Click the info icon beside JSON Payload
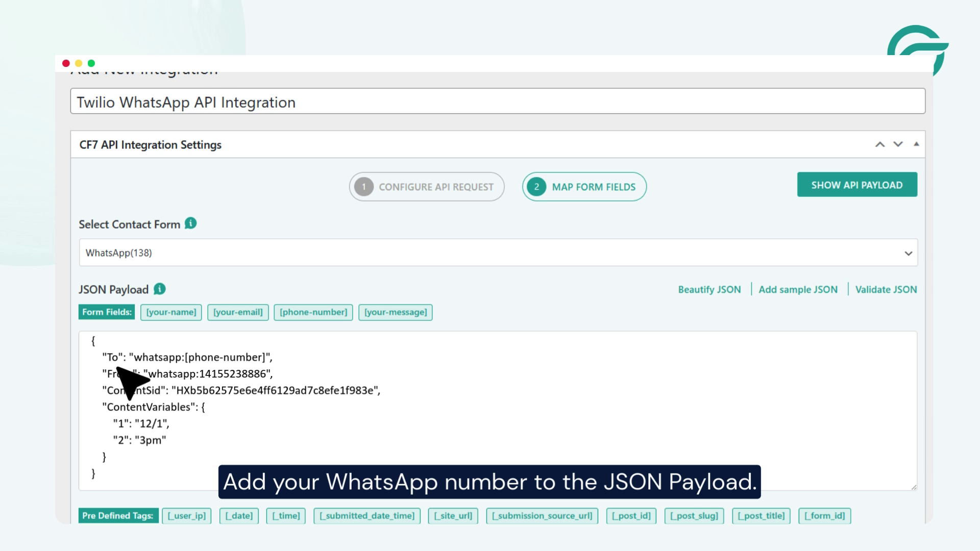 pos(158,289)
